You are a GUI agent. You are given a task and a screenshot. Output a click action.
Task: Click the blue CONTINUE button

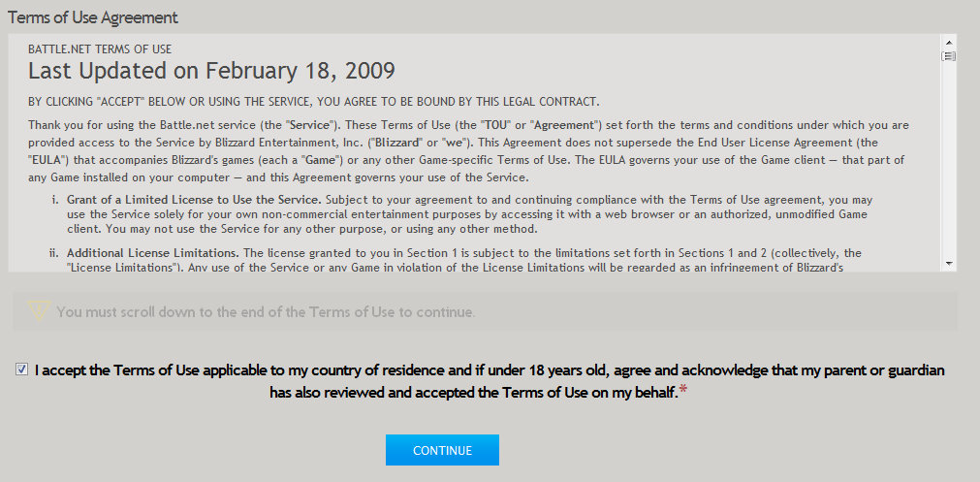tap(442, 450)
